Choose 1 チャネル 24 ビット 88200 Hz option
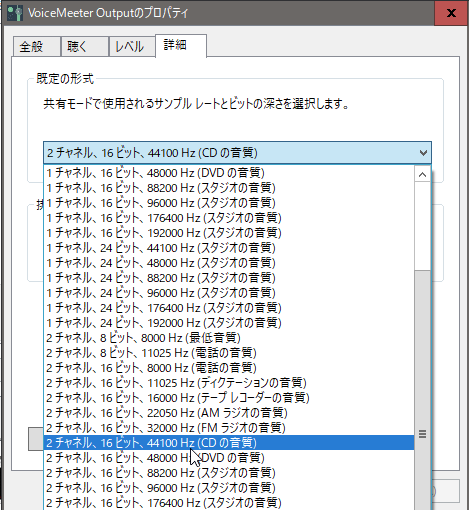Screen dimensions: 469x510 tap(229, 278)
